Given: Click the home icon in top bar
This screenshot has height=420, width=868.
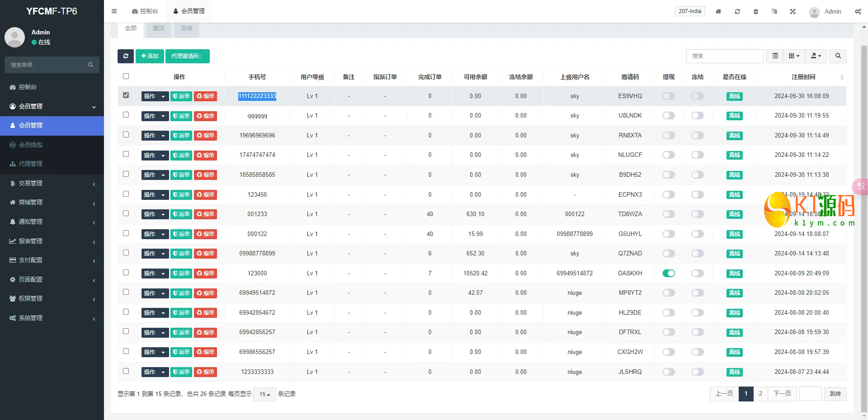Looking at the screenshot, I should coord(718,11).
